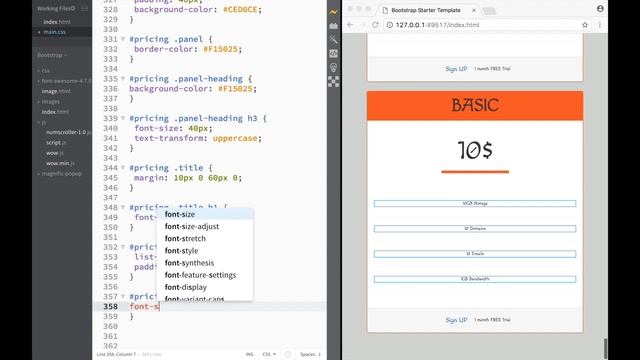This screenshot has width=640, height=360.
Task: Expand the font-awesome-4.7.0 folder
Action: [x=64, y=81]
